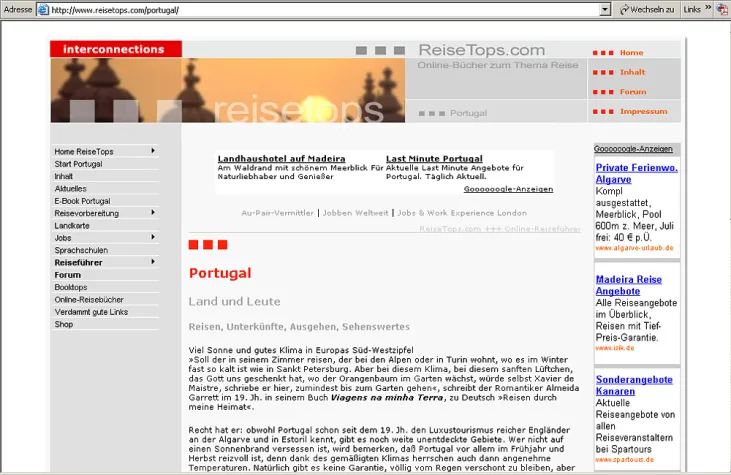Click the 'Wechseln zu' go arrow icon
The image size is (731, 475).
pyautogui.click(x=624, y=9)
